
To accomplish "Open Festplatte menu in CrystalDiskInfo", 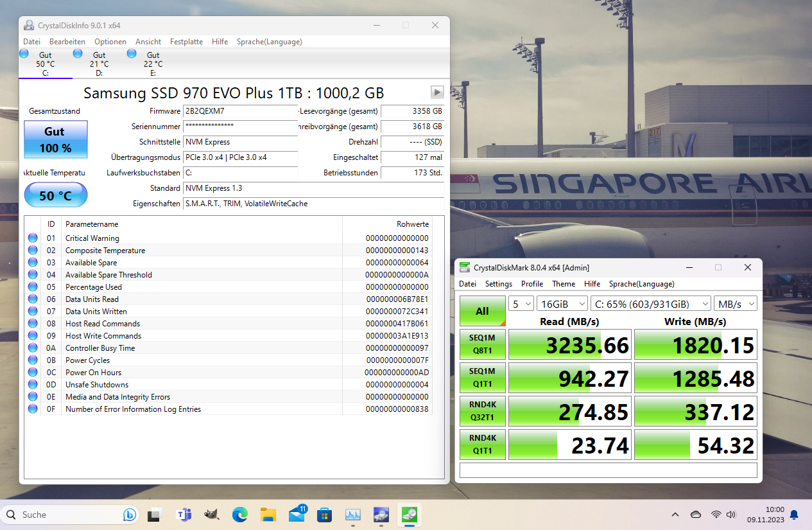I will (186, 42).
